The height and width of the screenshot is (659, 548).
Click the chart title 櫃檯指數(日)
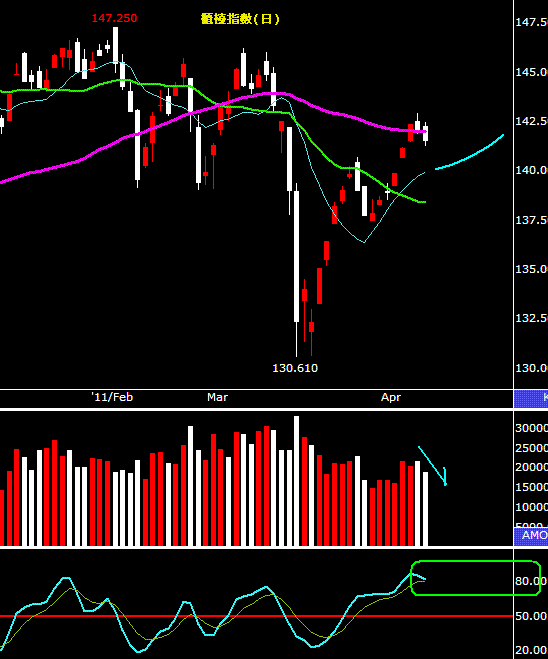[240, 19]
